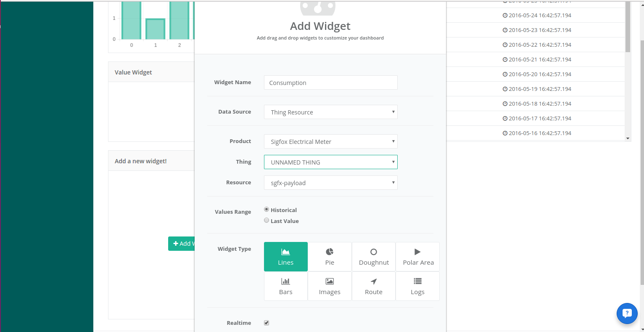Viewport: 644px width, 332px height.
Task: Open the Data Source dropdown
Action: pos(331,112)
